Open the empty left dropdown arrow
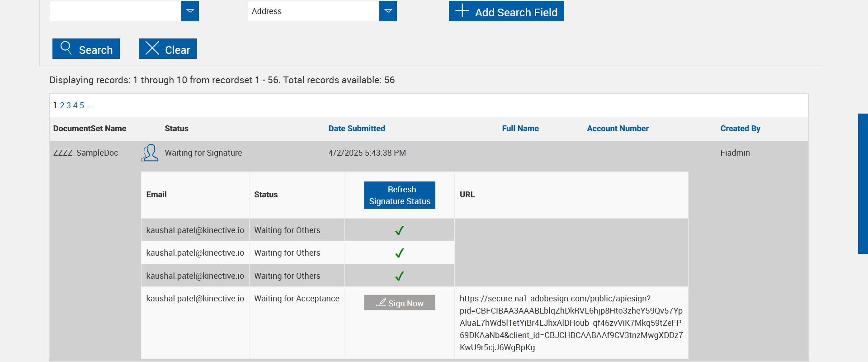 190,11
